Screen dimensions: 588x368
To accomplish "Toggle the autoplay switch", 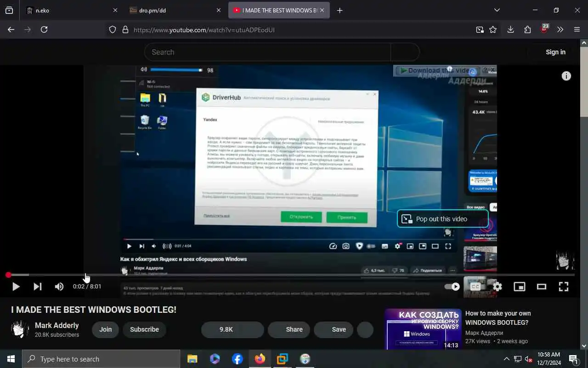I will tap(452, 287).
